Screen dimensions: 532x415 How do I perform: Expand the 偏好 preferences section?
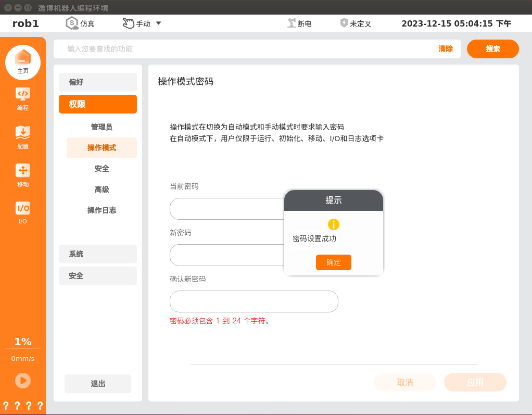click(98, 82)
